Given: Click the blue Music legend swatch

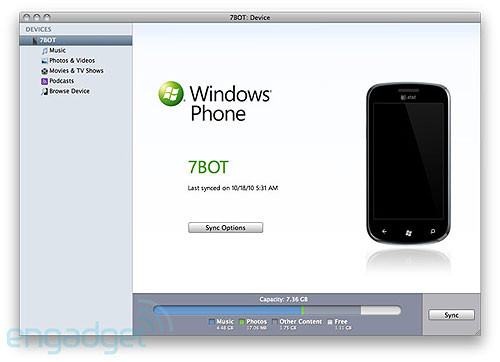Looking at the screenshot, I should tap(211, 322).
